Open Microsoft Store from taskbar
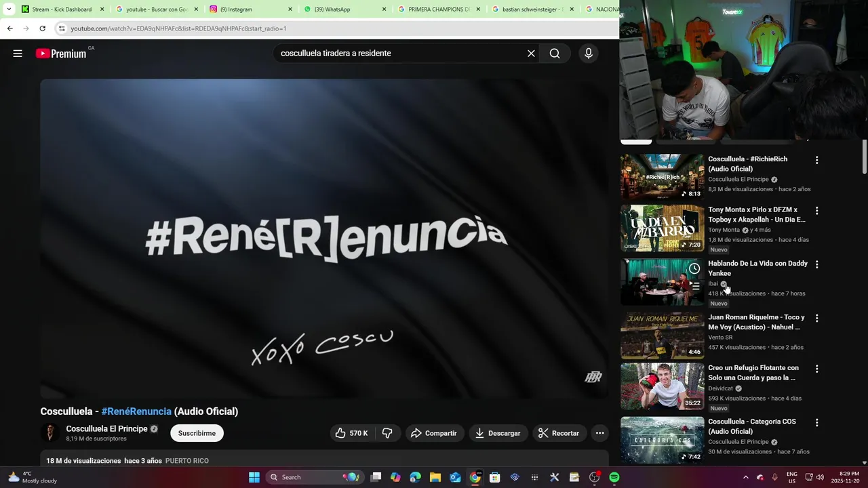The width and height of the screenshot is (868, 488). pyautogui.click(x=495, y=477)
